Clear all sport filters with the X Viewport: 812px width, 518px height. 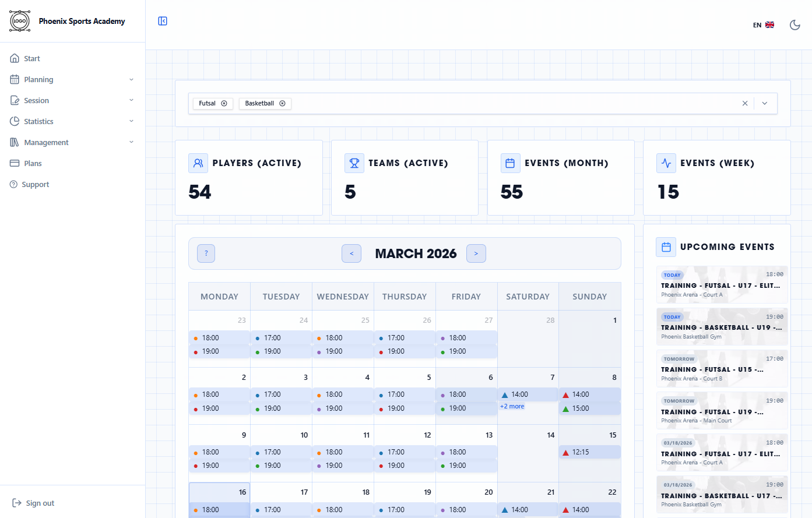pos(744,103)
